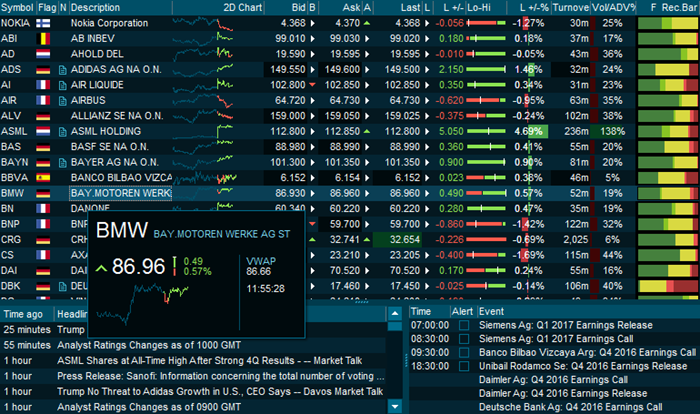Open the note icon beside AIRBUS

(62, 101)
